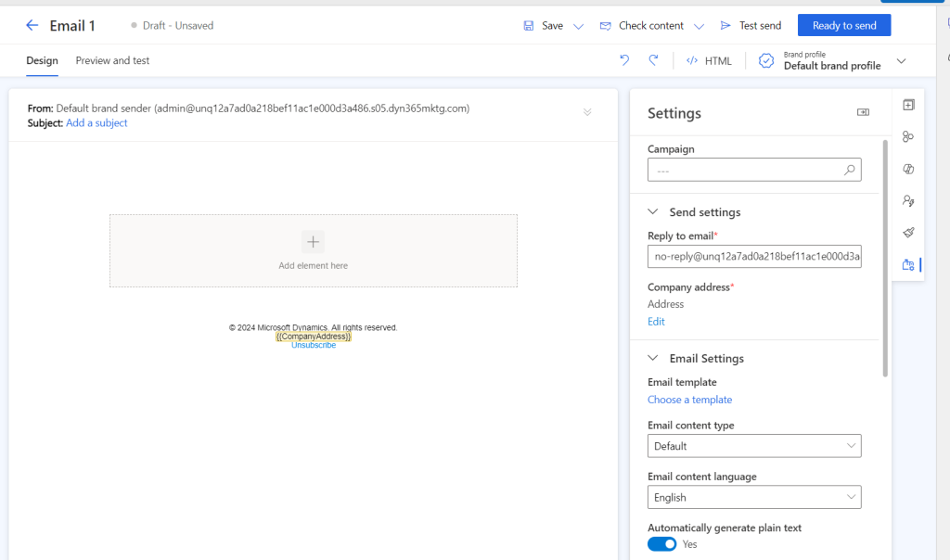Viewport: 950px width, 560px height.
Task: Switch to the Design tab
Action: [42, 60]
